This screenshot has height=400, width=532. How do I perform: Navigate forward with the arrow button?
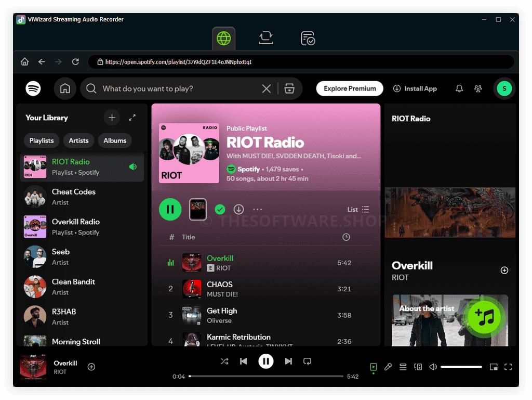pos(58,62)
